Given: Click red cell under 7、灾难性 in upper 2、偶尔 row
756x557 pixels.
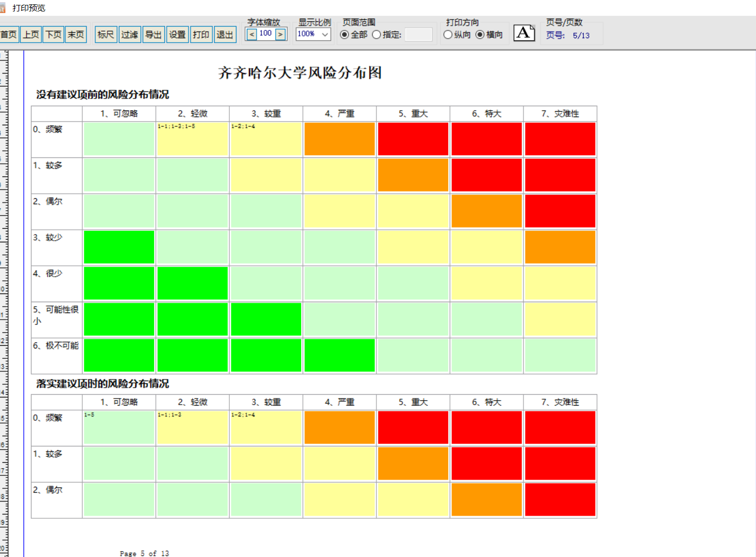Looking at the screenshot, I should tap(560, 211).
